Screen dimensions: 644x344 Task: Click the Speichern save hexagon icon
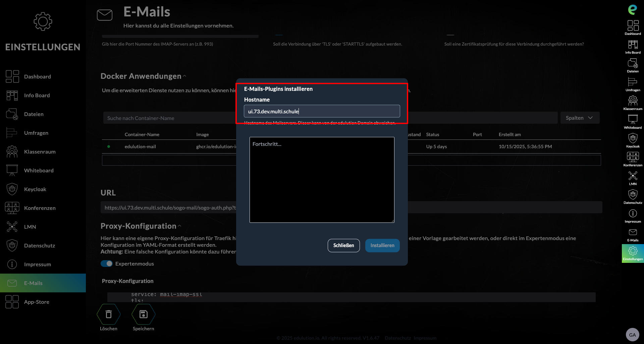pos(143,314)
